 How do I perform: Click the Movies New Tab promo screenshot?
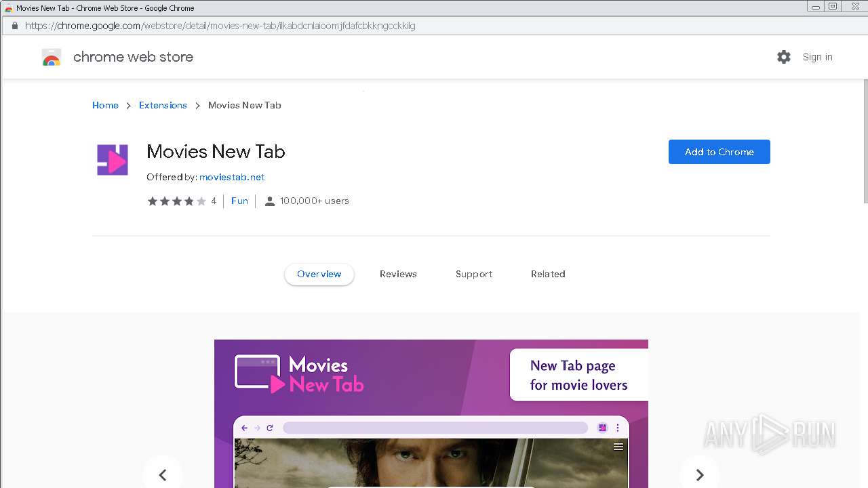pyautogui.click(x=431, y=413)
